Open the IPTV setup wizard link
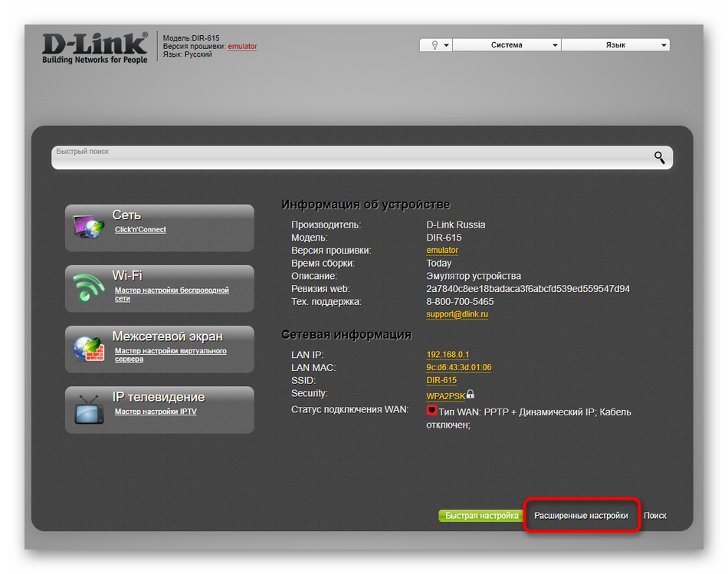 click(156, 412)
